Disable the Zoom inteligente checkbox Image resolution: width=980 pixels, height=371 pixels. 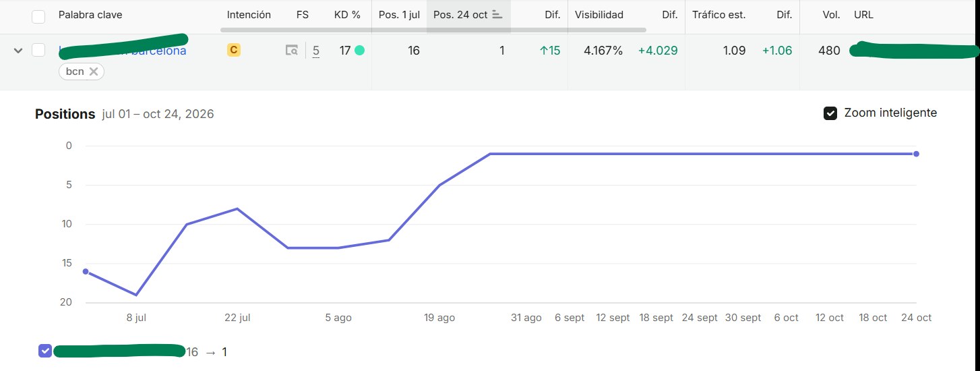pyautogui.click(x=830, y=113)
